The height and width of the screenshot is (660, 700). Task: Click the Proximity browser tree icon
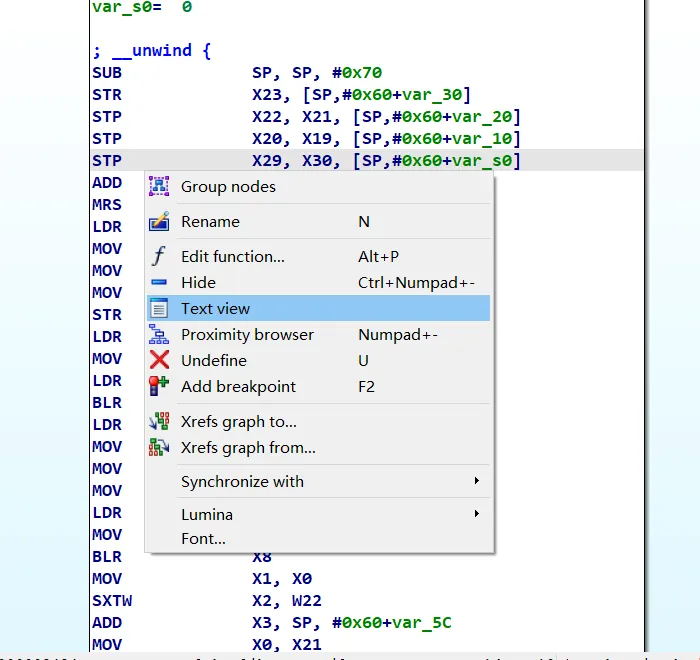159,334
